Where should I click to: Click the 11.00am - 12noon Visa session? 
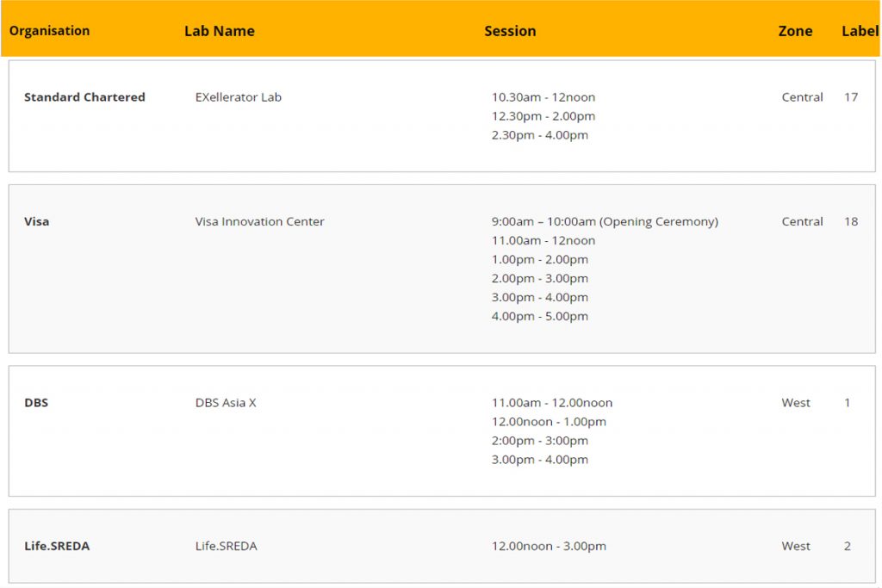(543, 240)
